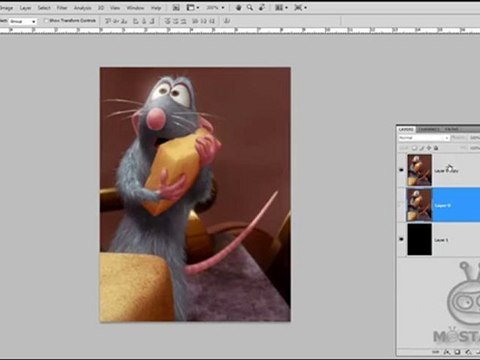Align horizontal centers of layers

[144, 21]
